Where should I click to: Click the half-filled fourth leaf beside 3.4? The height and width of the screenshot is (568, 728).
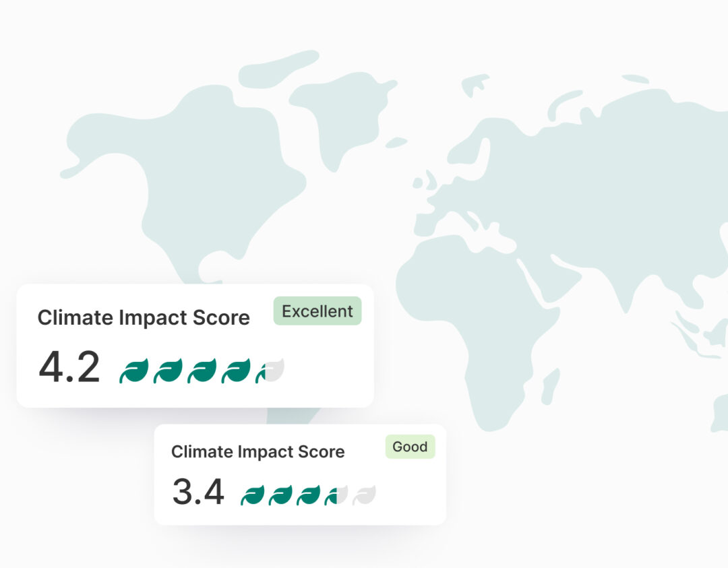[x=336, y=495]
